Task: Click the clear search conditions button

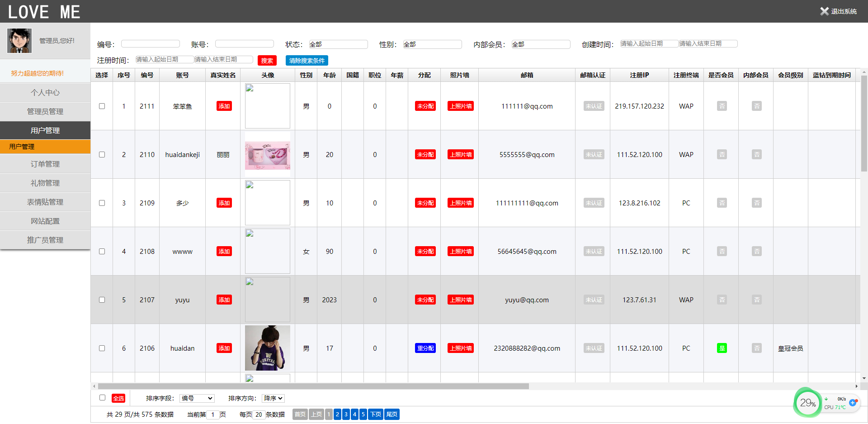Action: point(307,61)
